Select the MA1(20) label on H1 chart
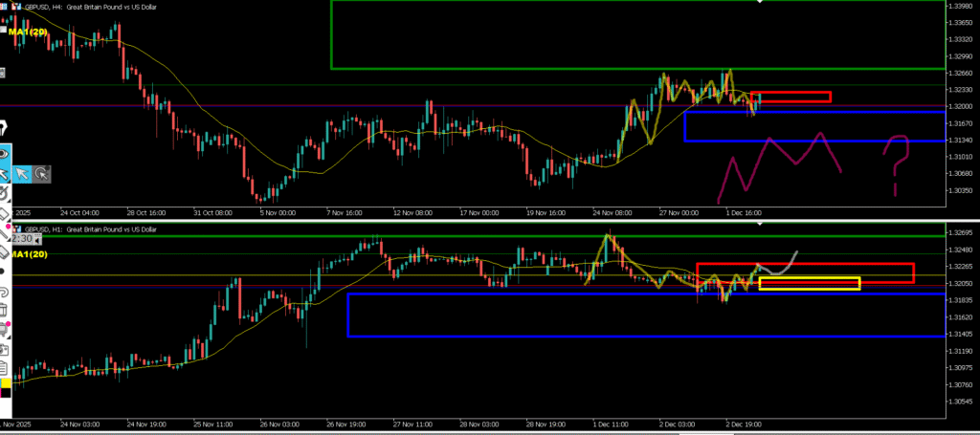The width and height of the screenshot is (980, 435). click(x=29, y=254)
